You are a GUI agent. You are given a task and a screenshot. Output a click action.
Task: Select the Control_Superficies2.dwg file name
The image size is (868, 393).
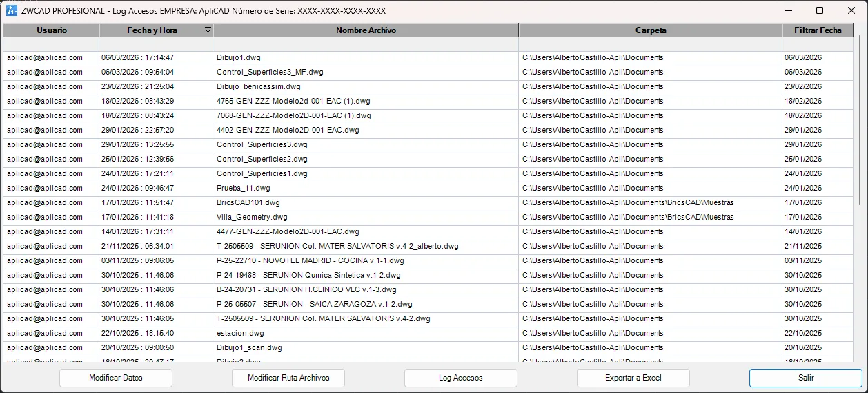pos(262,159)
